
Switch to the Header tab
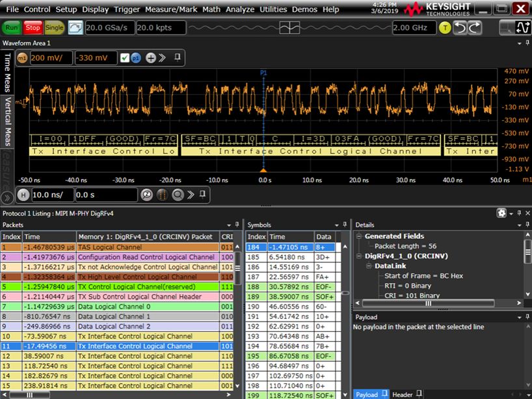[402, 394]
